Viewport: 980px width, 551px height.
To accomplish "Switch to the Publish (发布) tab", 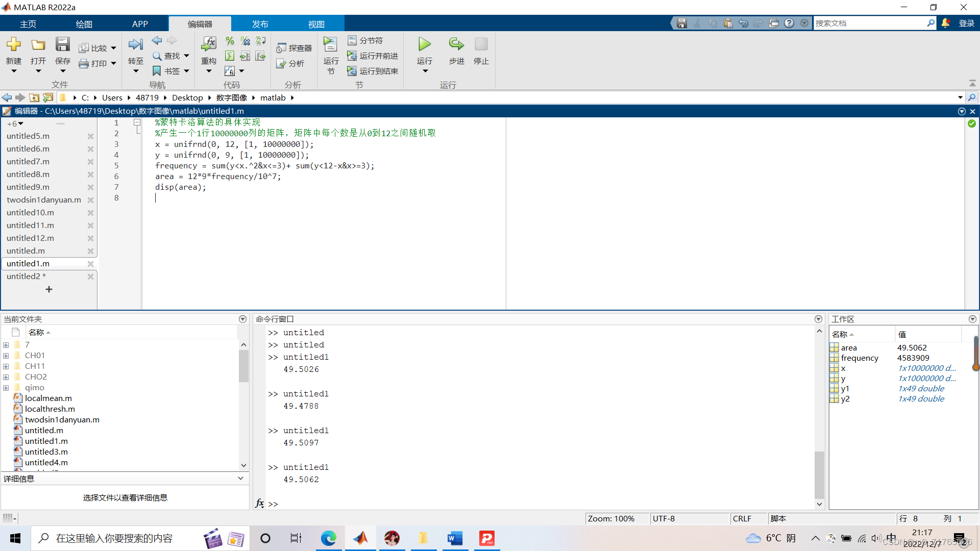I will coord(260,24).
